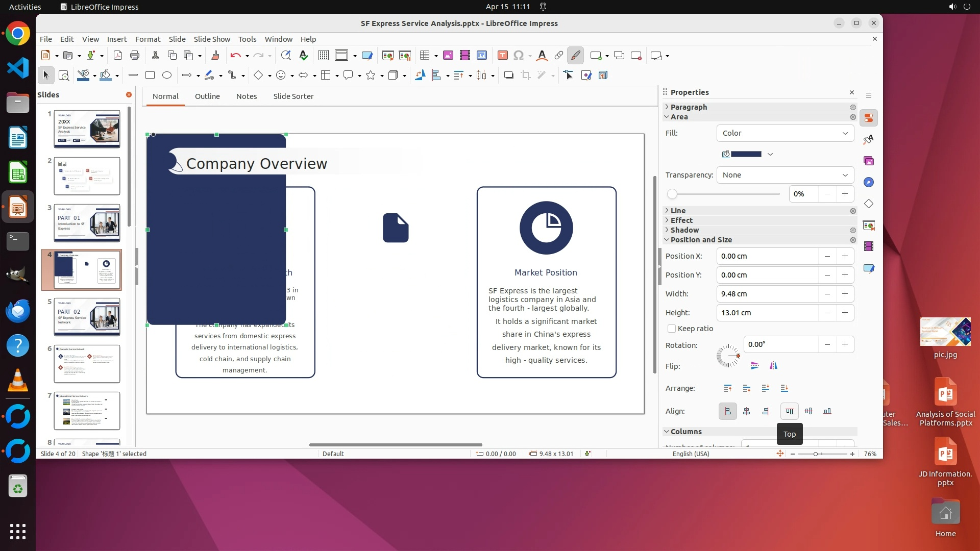Click the Insert Special Character icon
The width and height of the screenshot is (980, 551).
coord(519,56)
